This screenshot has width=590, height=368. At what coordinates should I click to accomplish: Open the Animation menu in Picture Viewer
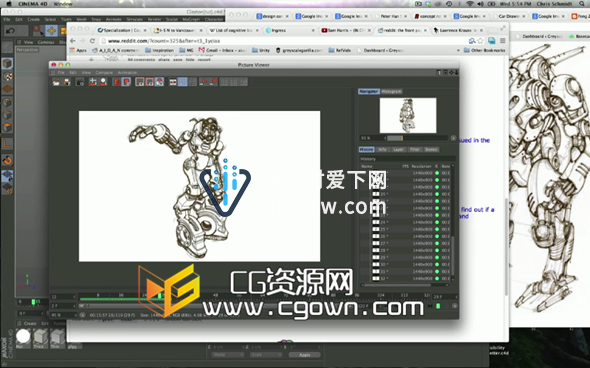point(127,73)
